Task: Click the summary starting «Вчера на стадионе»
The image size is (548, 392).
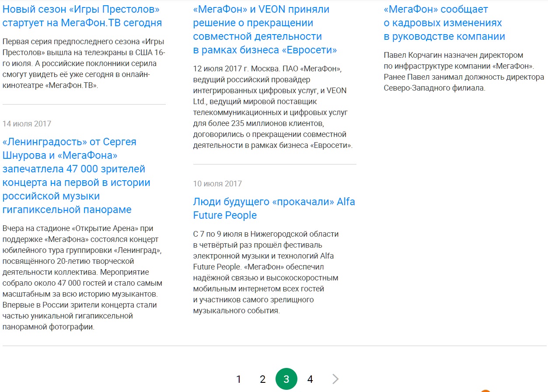Action: click(82, 277)
